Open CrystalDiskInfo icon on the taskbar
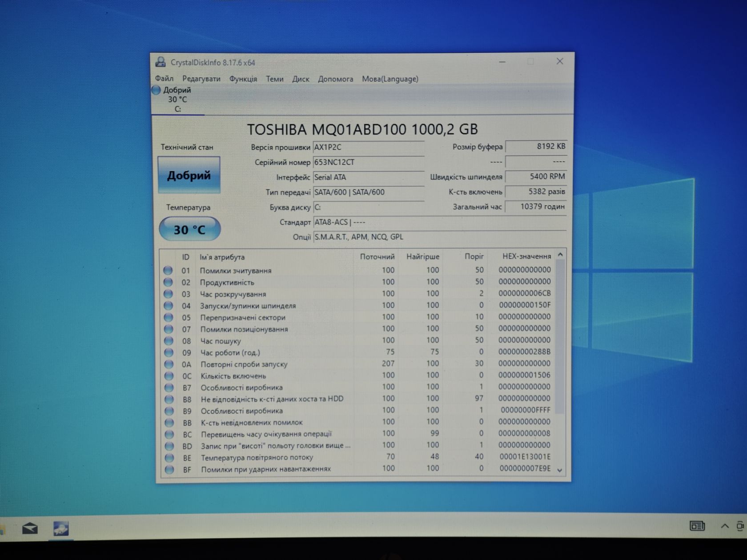747x560 pixels. coord(61,528)
